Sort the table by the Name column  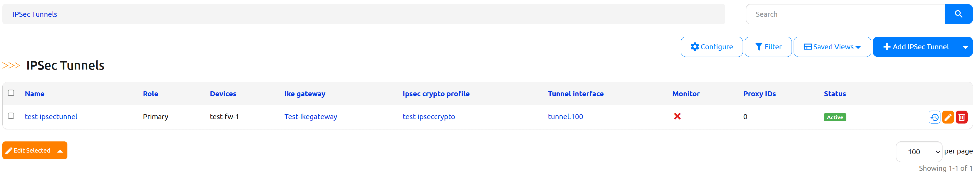click(x=35, y=93)
